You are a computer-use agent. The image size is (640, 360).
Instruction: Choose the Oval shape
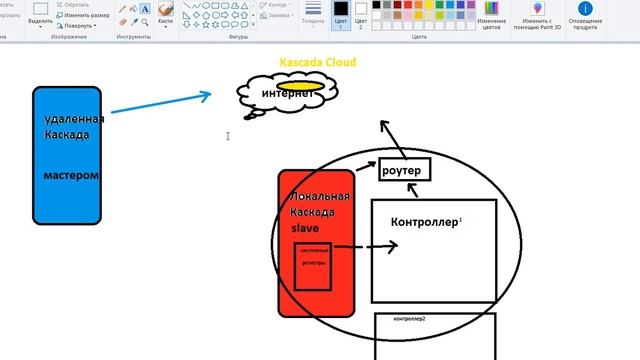click(206, 6)
